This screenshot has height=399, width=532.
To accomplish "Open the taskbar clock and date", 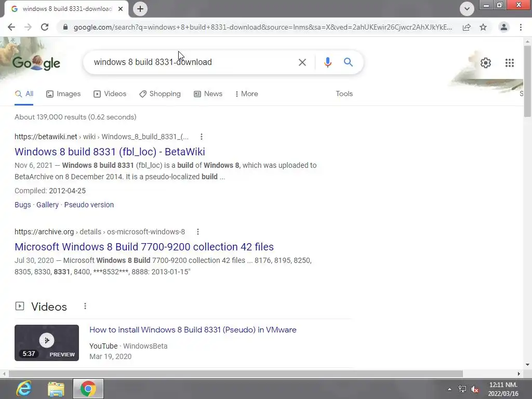I will (x=503, y=389).
